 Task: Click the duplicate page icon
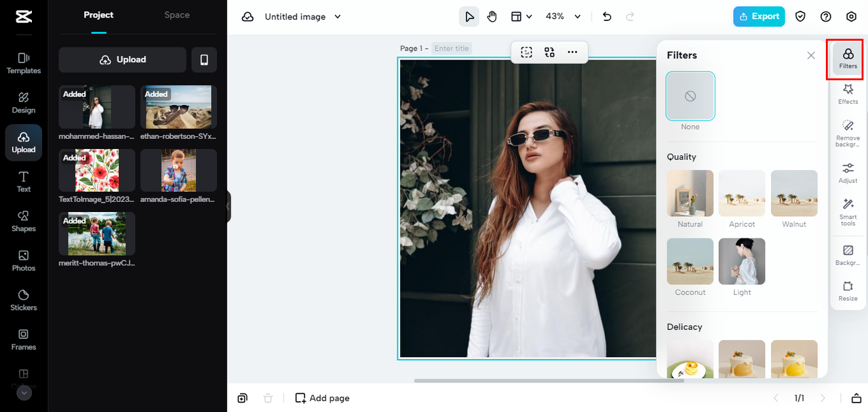coord(242,398)
